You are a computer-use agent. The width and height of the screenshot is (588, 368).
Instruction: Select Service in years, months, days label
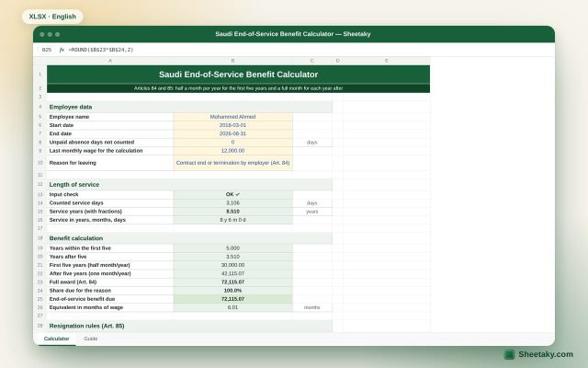[x=110, y=220]
